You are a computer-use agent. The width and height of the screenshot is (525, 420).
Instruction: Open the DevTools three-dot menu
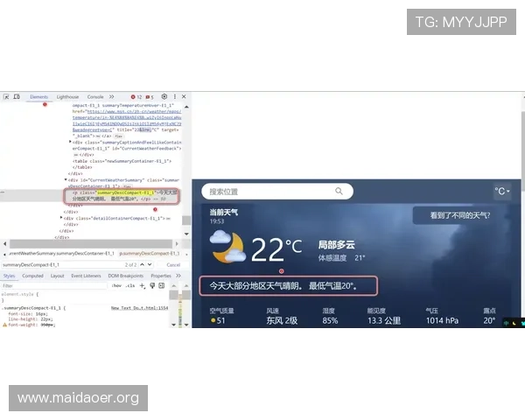[x=174, y=96]
